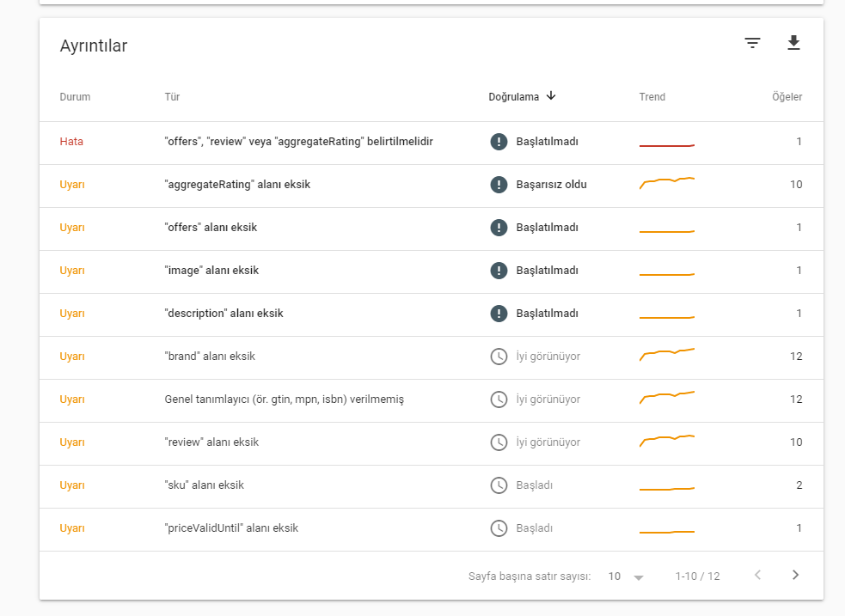Screen dimensions: 845x616
Task: Open the "priceValidUntil" alanı eksik row
Action: tap(432, 528)
